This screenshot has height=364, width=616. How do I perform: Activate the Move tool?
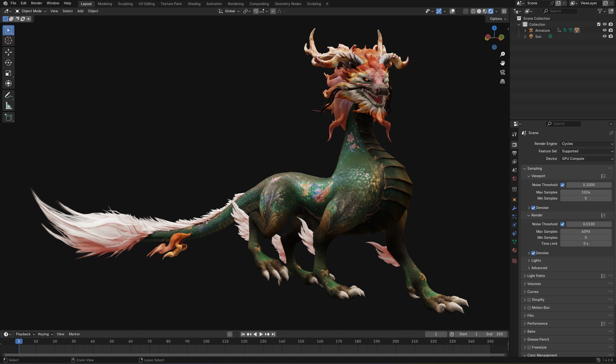coord(8,52)
